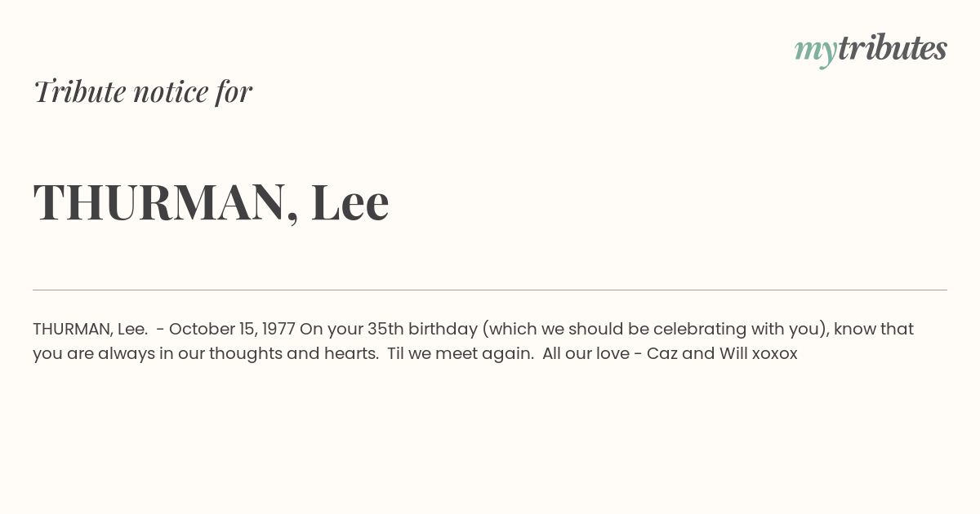Select the date "October 15, 1977"
Image resolution: width=980 pixels, height=514 pixels.
232,329
